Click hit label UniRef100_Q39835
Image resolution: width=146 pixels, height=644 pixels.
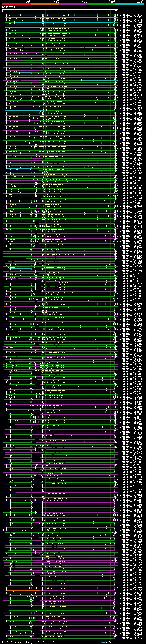pos(131,15)
